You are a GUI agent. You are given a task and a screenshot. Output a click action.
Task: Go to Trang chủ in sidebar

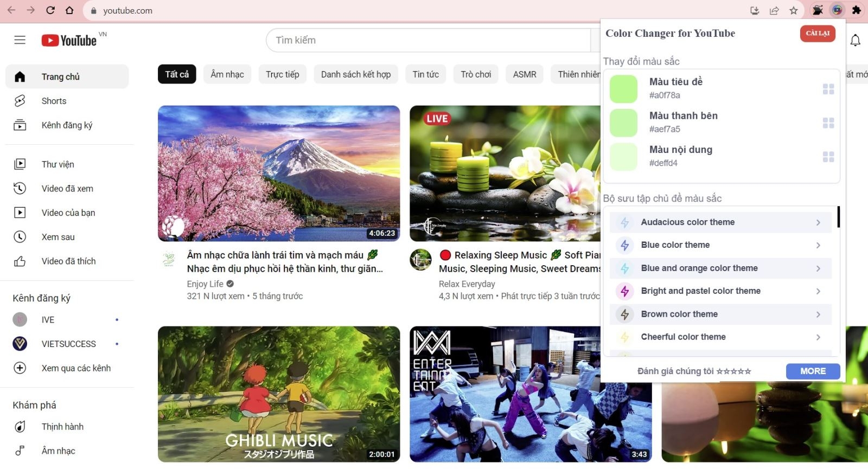[67, 76]
